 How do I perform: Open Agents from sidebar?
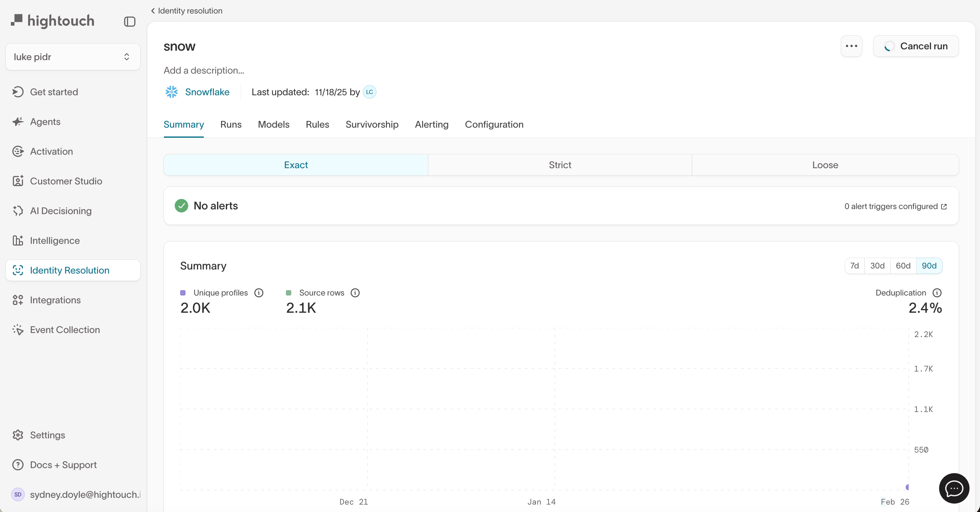[x=45, y=122]
